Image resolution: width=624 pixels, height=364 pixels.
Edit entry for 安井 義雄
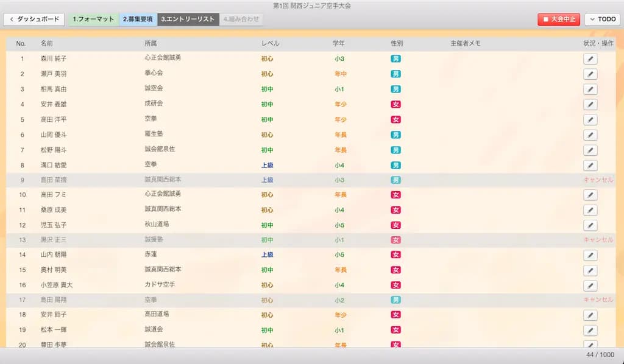(x=590, y=105)
